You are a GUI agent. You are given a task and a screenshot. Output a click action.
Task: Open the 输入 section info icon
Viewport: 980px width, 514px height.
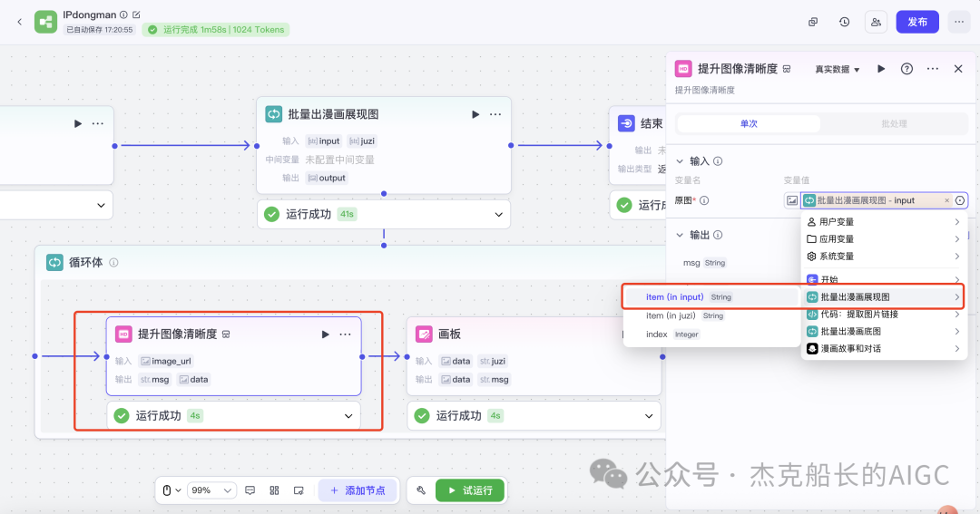718,161
